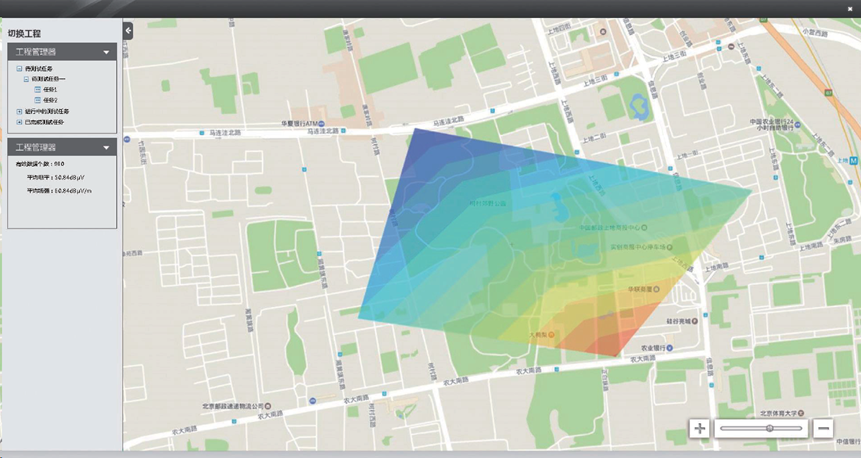Select 任务1 in the project tree
Viewport: 861px width, 458px height.
coord(50,90)
